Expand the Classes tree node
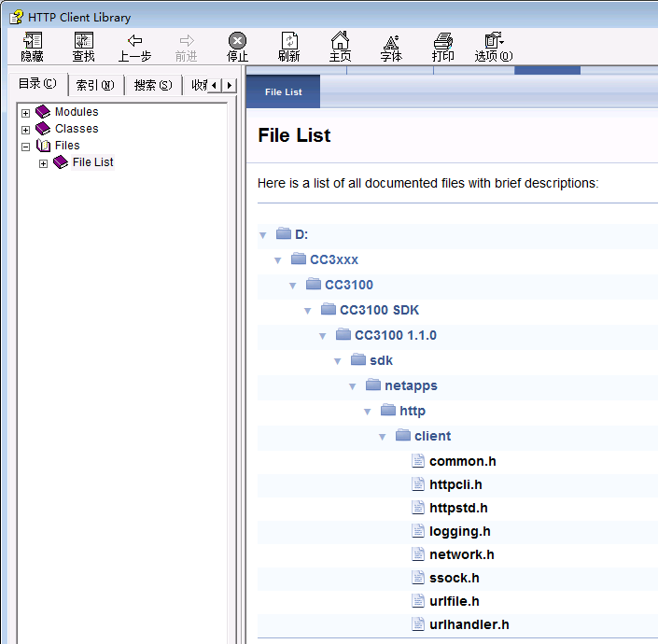The height and width of the screenshot is (644, 658). coord(25,130)
